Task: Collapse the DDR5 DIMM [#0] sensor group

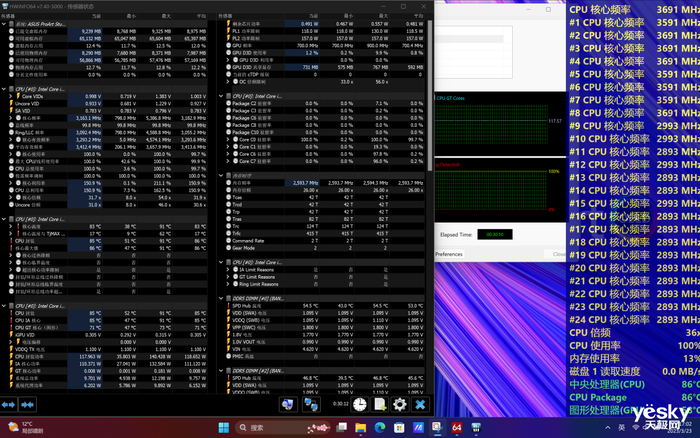Action: click(221, 298)
